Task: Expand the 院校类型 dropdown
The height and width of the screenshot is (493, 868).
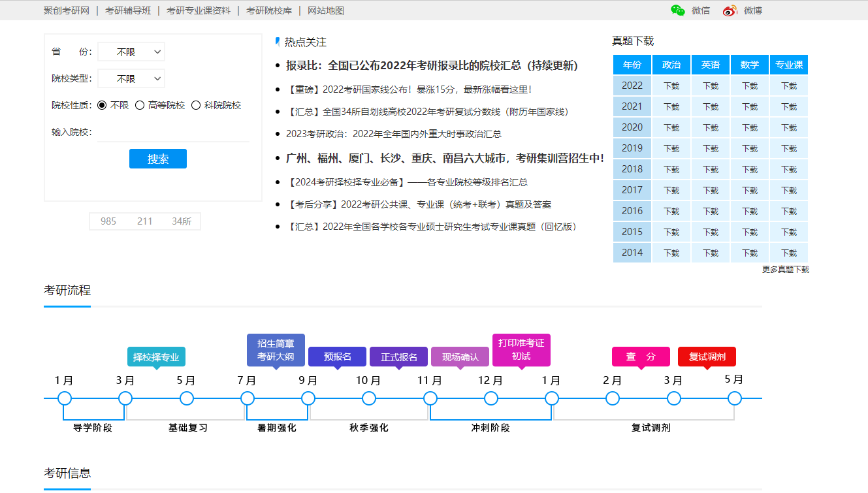Action: click(131, 78)
